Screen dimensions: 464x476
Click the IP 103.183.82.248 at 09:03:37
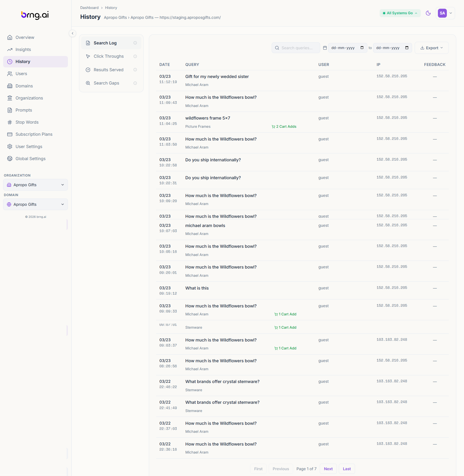click(392, 340)
